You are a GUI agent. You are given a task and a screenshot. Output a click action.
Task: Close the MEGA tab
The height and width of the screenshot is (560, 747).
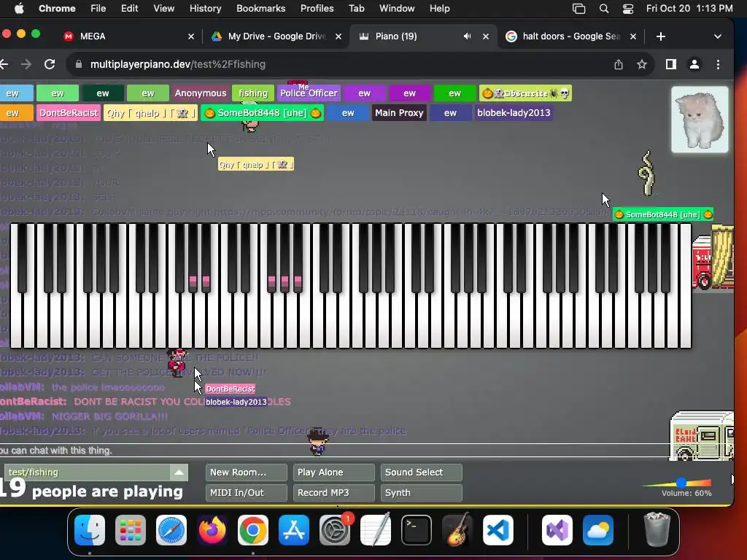(190, 36)
